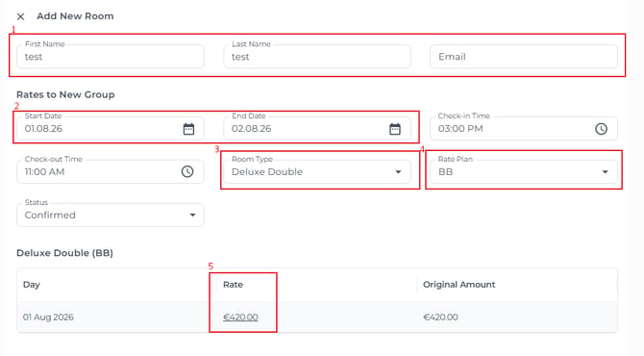Click into the First Name field

[111, 57]
